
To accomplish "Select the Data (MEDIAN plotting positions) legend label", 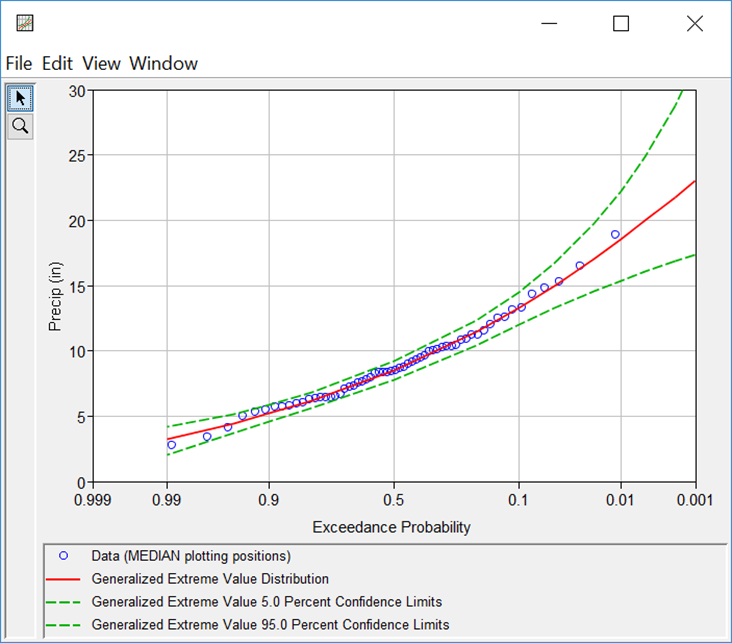I will pyautogui.click(x=190, y=556).
